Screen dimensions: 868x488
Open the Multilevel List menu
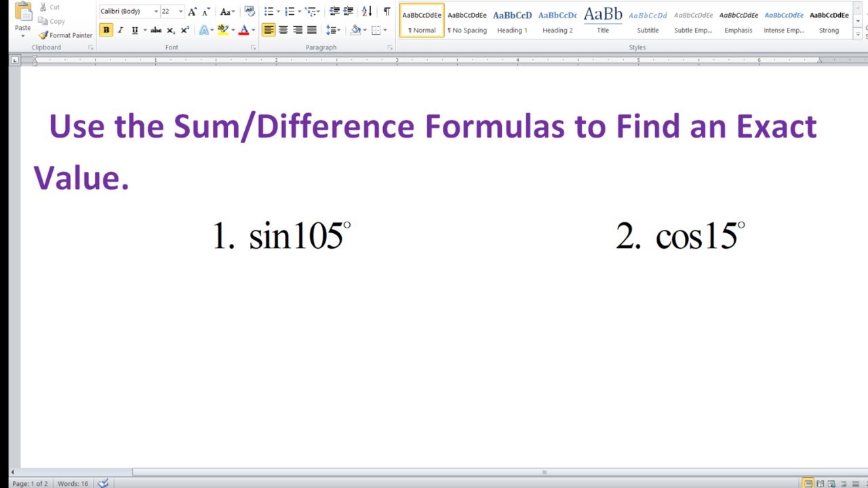click(311, 12)
